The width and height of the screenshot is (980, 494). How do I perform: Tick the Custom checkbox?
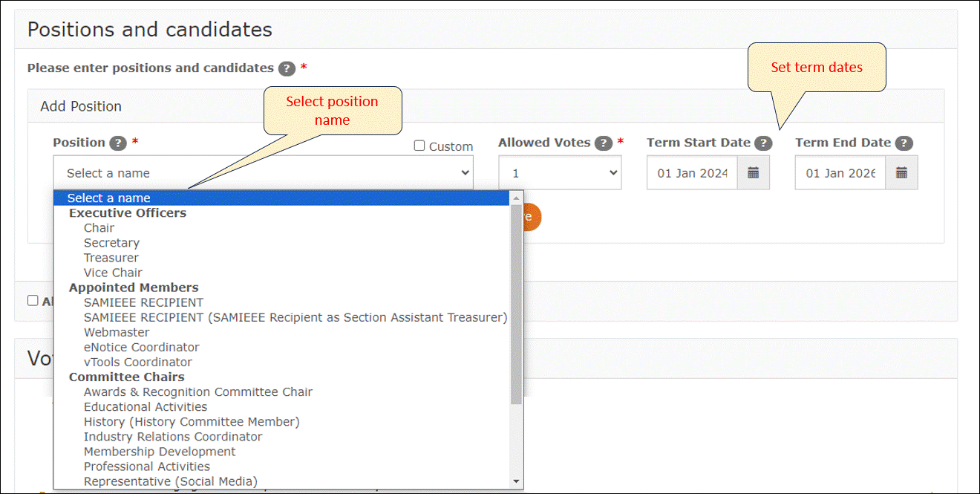pyautogui.click(x=419, y=146)
